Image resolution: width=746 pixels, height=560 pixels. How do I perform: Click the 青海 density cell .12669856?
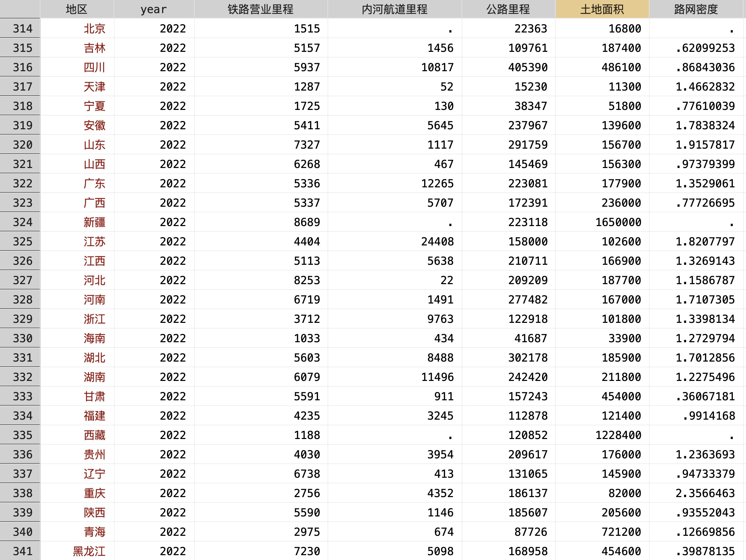click(705, 532)
